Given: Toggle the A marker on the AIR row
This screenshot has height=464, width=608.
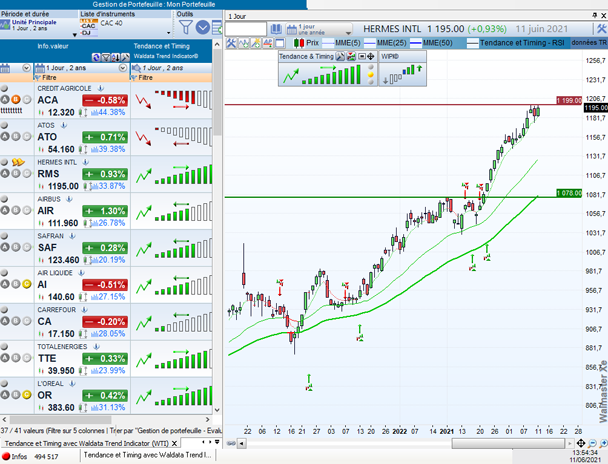Looking at the screenshot, I should [5, 210].
